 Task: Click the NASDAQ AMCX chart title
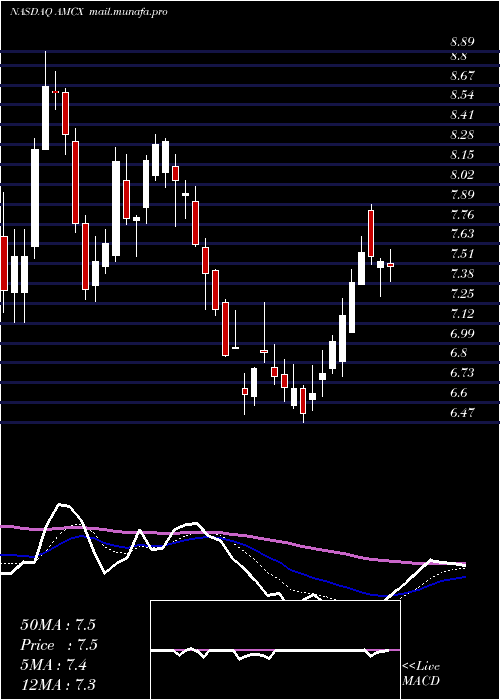pos(88,12)
